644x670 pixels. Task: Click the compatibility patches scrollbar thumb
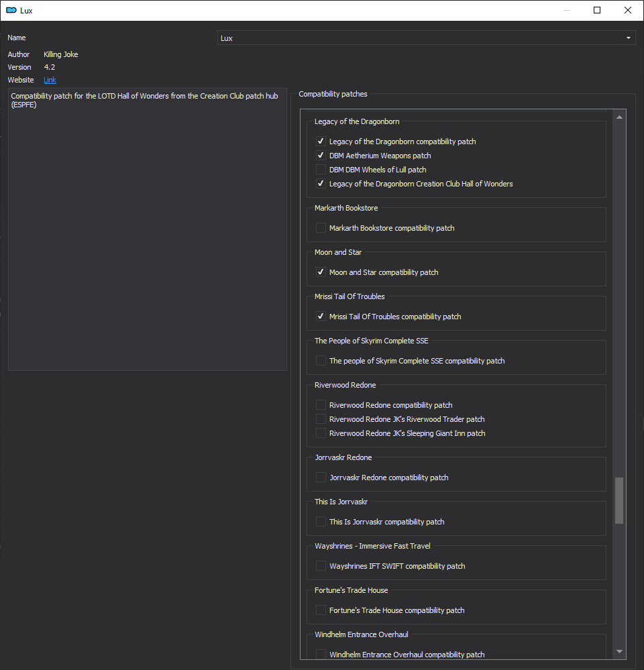pos(619,500)
